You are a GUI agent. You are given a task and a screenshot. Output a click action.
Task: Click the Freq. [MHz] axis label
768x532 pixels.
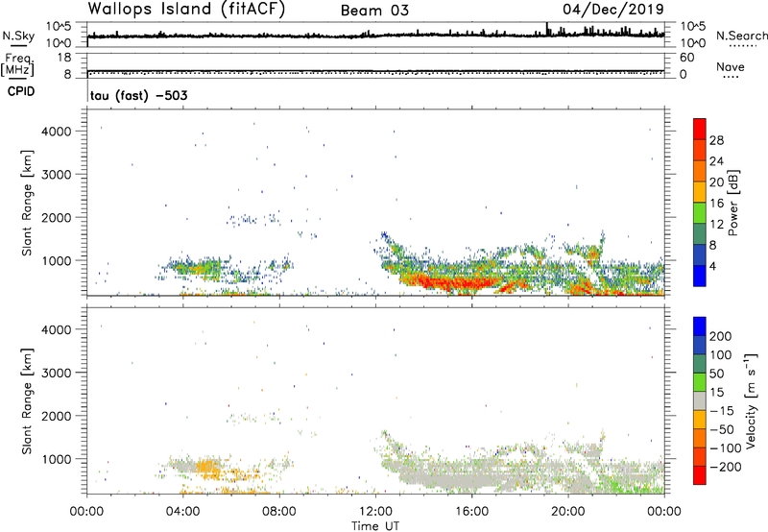click(17, 64)
